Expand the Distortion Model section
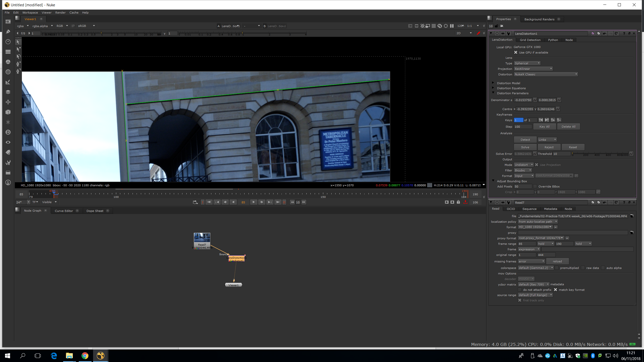This screenshot has width=644, height=362. (493, 83)
